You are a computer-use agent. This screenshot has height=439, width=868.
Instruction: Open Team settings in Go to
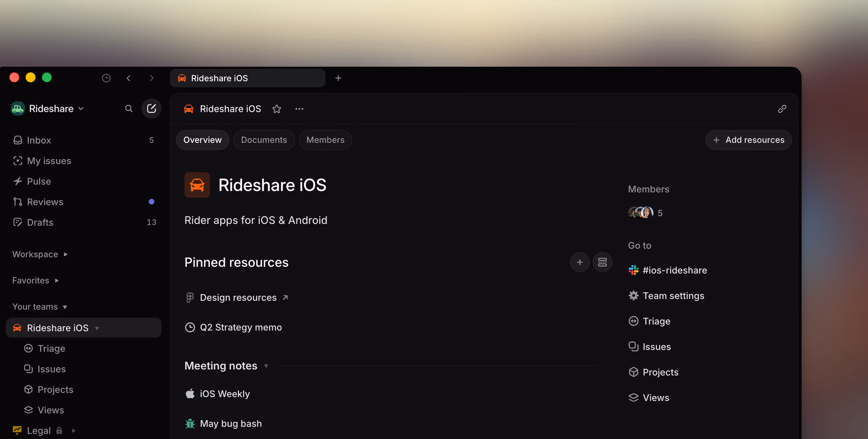click(666, 296)
